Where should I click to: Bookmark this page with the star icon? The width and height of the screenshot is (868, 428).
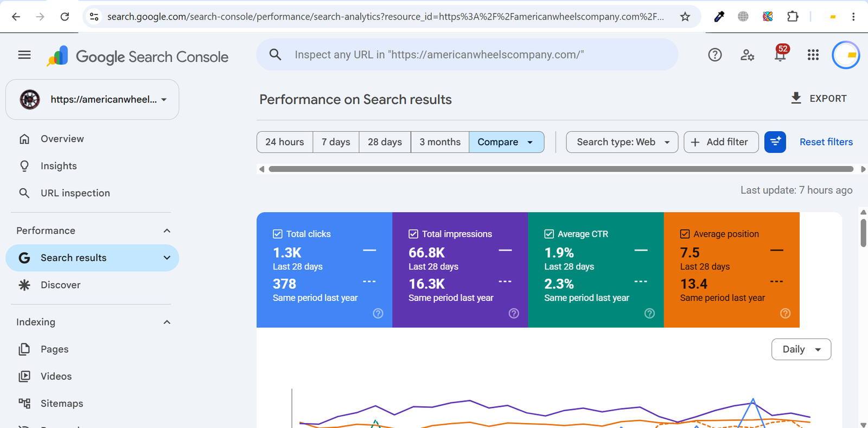click(685, 17)
